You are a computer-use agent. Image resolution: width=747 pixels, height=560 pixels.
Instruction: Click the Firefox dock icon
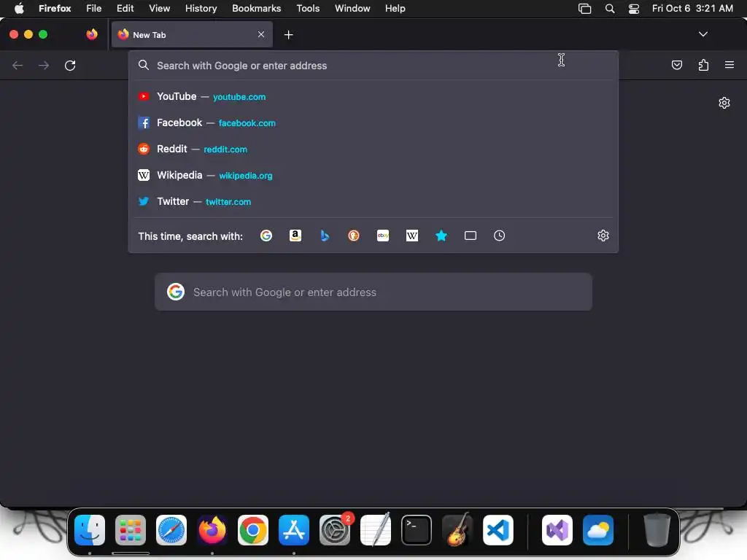[x=212, y=530]
